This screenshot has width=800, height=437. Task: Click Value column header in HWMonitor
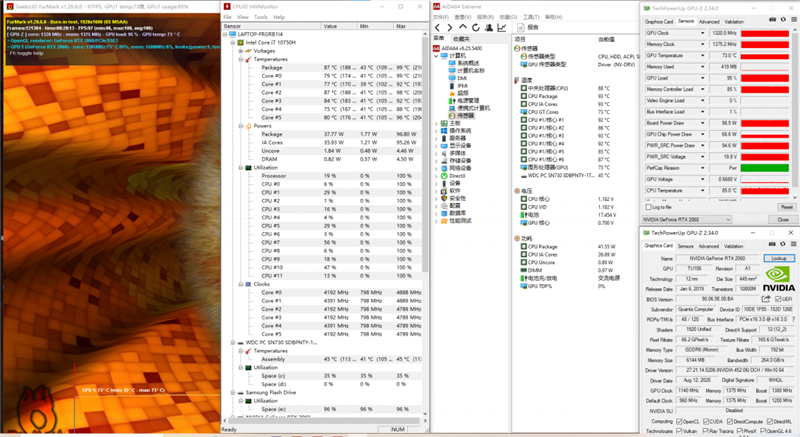click(x=338, y=26)
